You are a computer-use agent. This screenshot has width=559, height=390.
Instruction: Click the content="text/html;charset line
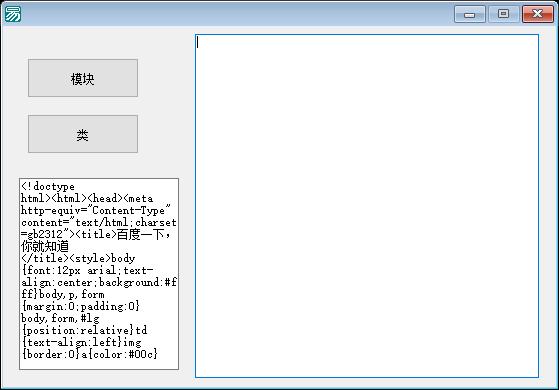(x=99, y=222)
